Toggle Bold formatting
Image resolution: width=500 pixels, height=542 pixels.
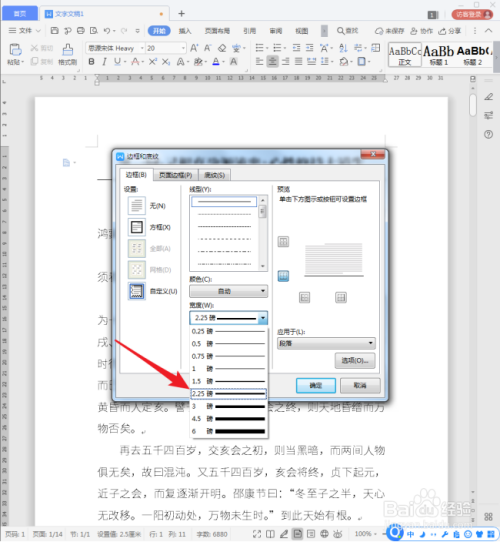pos(91,62)
